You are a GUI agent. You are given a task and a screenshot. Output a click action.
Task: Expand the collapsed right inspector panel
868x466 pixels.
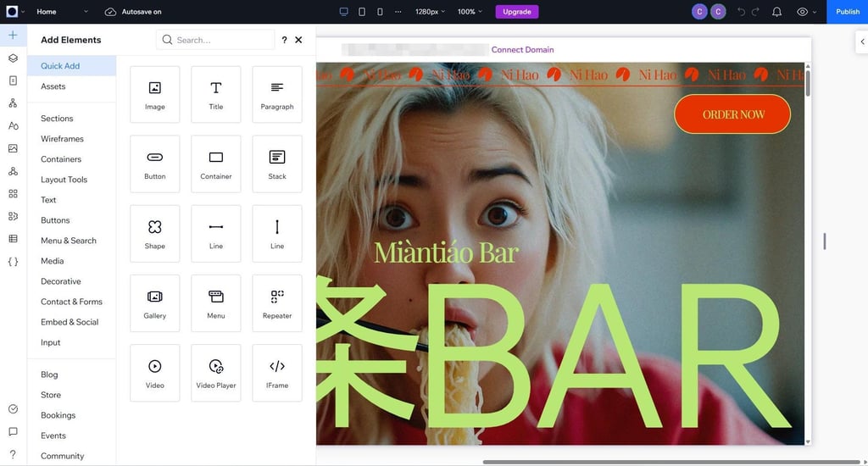coord(862,42)
